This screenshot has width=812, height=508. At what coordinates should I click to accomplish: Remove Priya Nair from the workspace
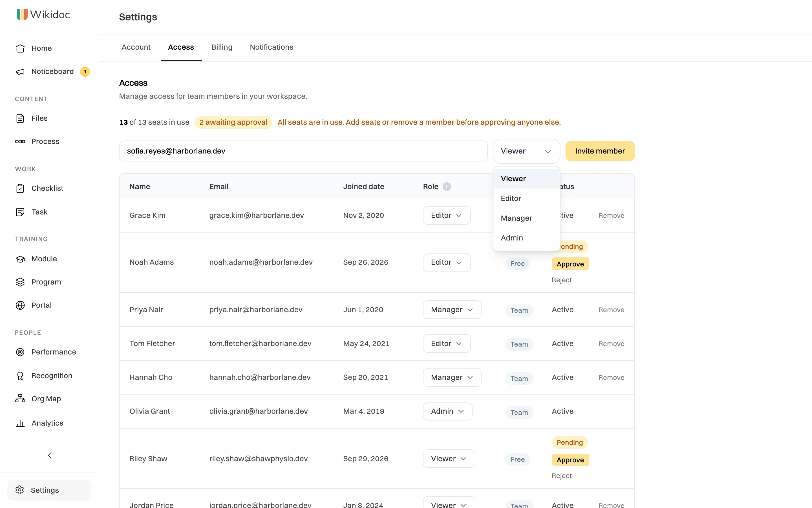point(611,310)
